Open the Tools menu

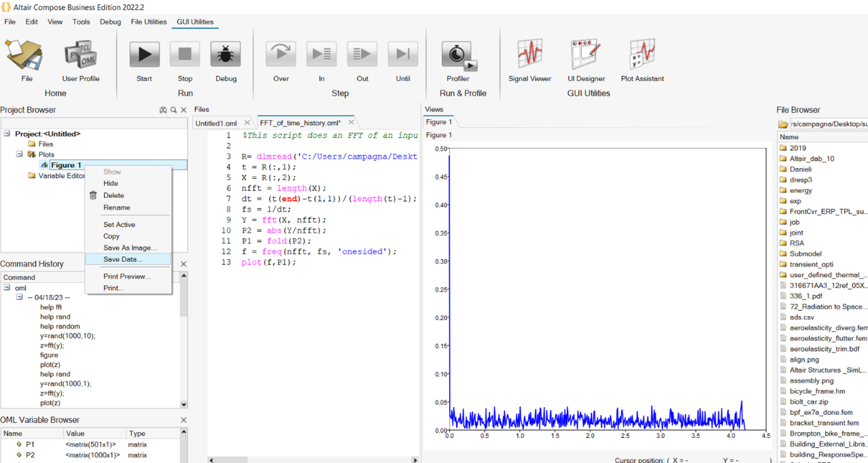81,22
